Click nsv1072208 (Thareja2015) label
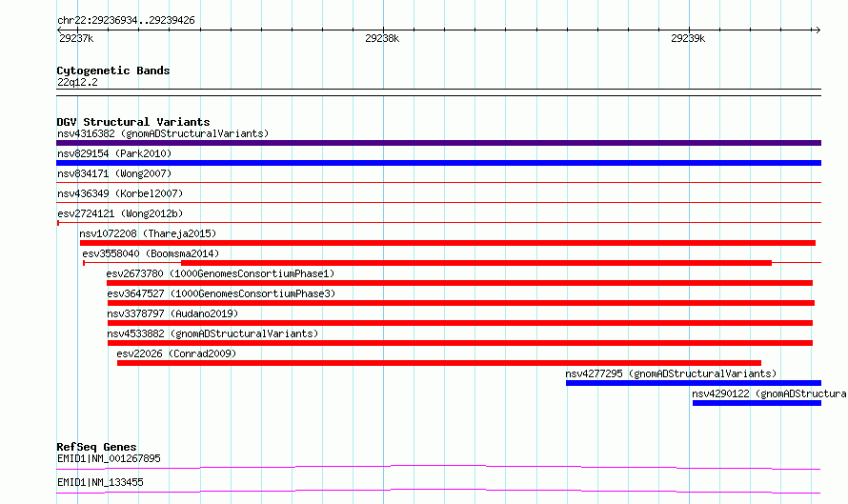The height and width of the screenshot is (504, 848). [148, 233]
